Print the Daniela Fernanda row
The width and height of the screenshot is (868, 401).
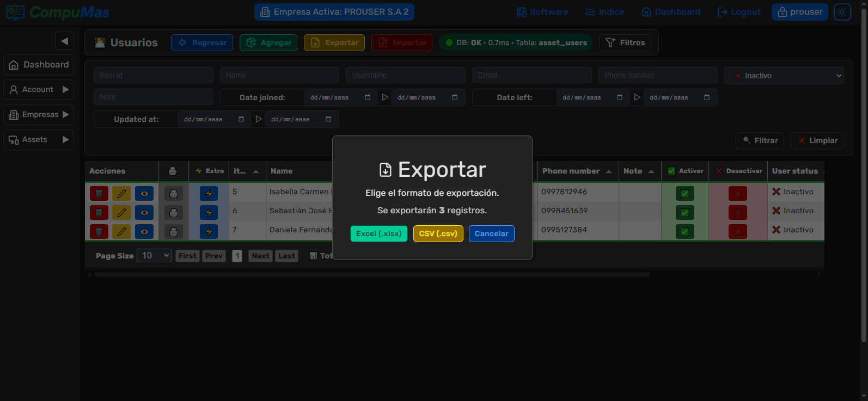(x=174, y=231)
